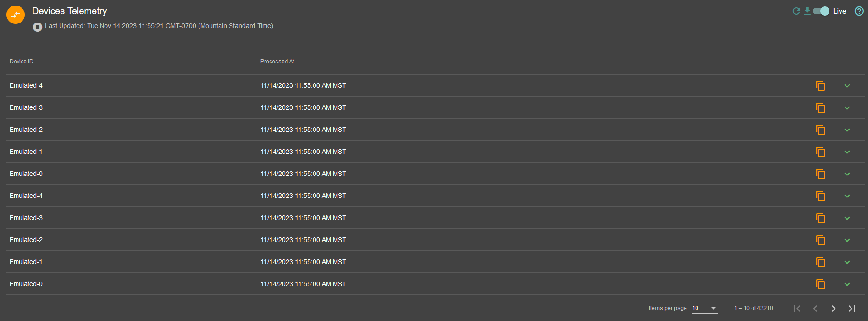Expand the first Emulated-3 row details
The width and height of the screenshot is (868, 321).
click(847, 108)
